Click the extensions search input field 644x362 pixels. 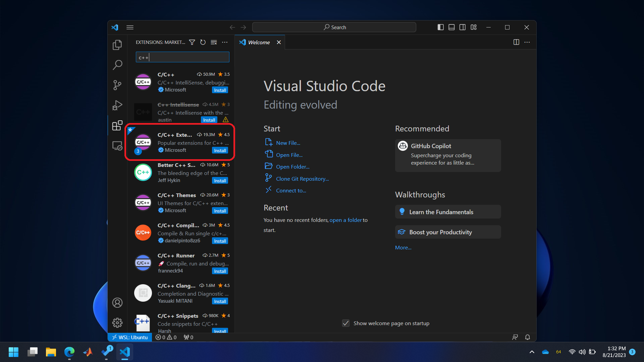[182, 57]
